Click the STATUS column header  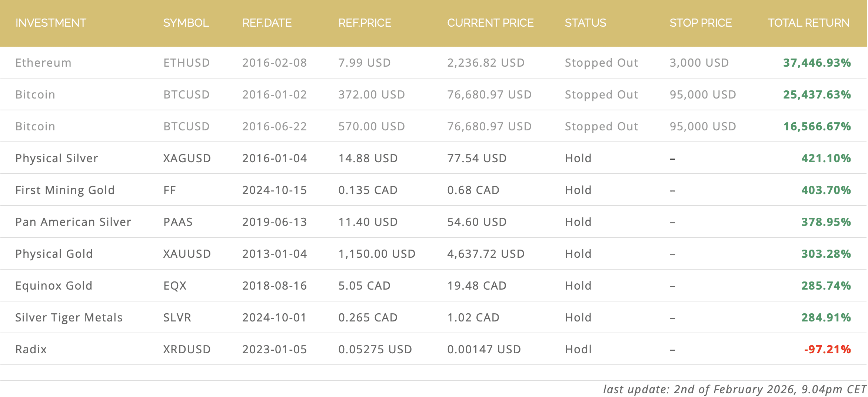(x=585, y=23)
